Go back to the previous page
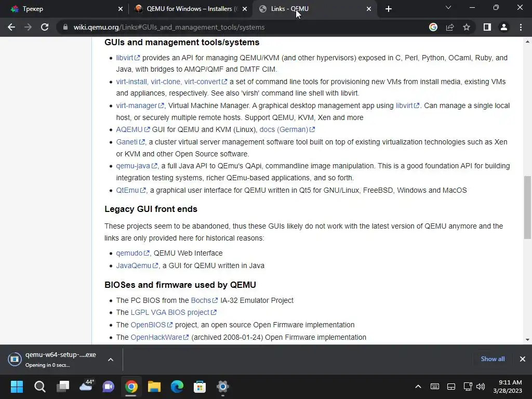This screenshot has width=532, height=399. coord(11,27)
